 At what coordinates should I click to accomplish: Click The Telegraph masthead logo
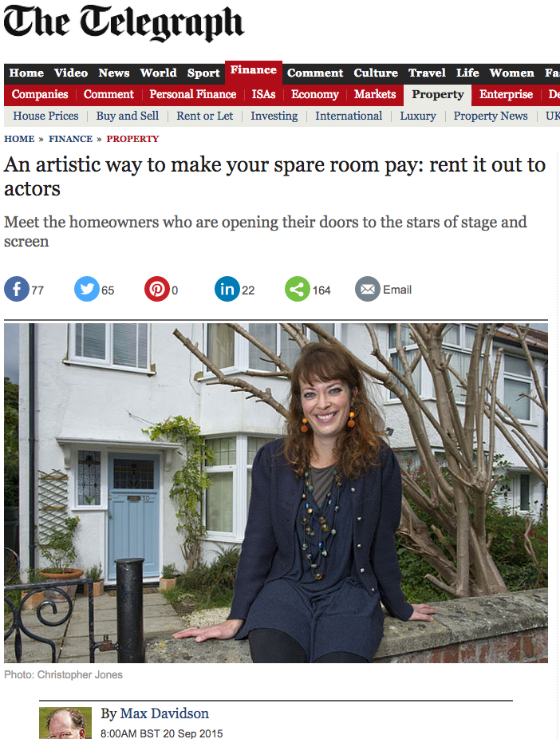click(124, 24)
